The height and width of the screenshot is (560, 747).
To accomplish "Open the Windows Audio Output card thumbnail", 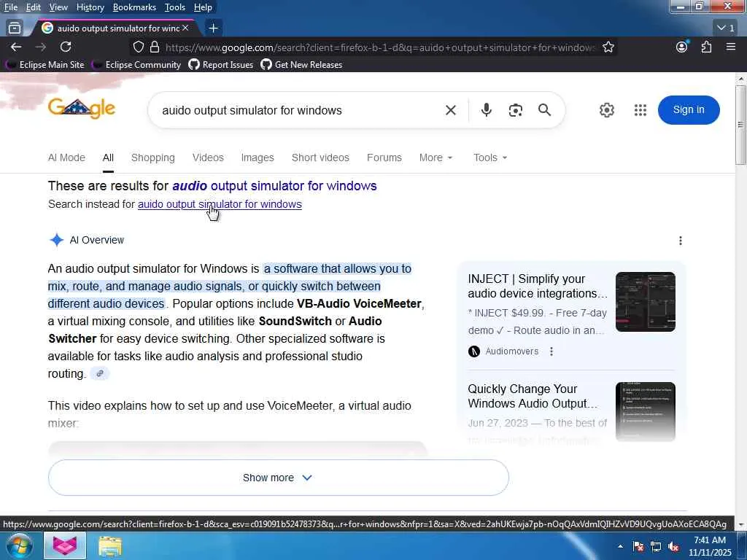I will (645, 411).
